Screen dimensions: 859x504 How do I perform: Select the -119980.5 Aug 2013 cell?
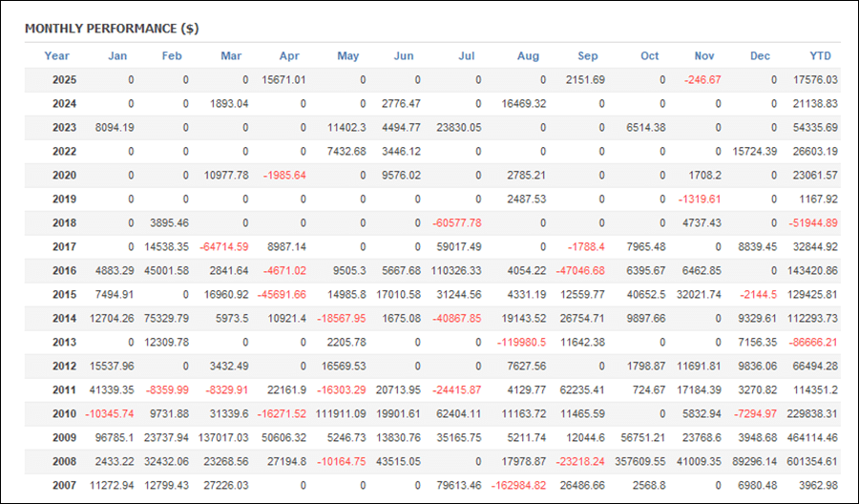(x=521, y=342)
